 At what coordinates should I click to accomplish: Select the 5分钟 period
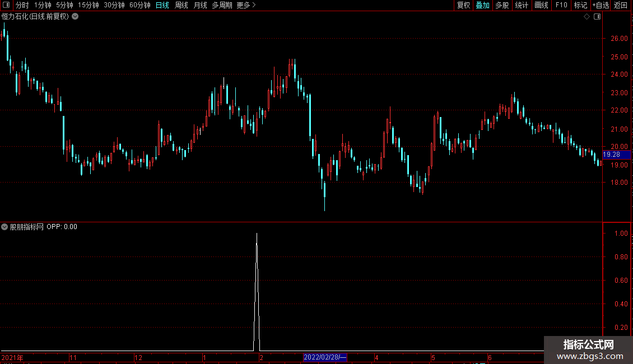(64, 5)
